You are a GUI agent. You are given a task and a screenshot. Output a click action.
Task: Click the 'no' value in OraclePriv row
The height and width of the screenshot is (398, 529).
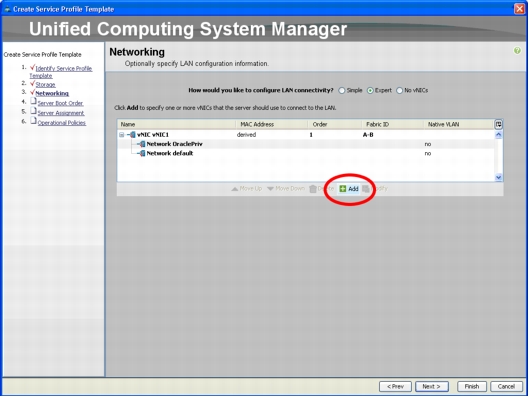428,144
